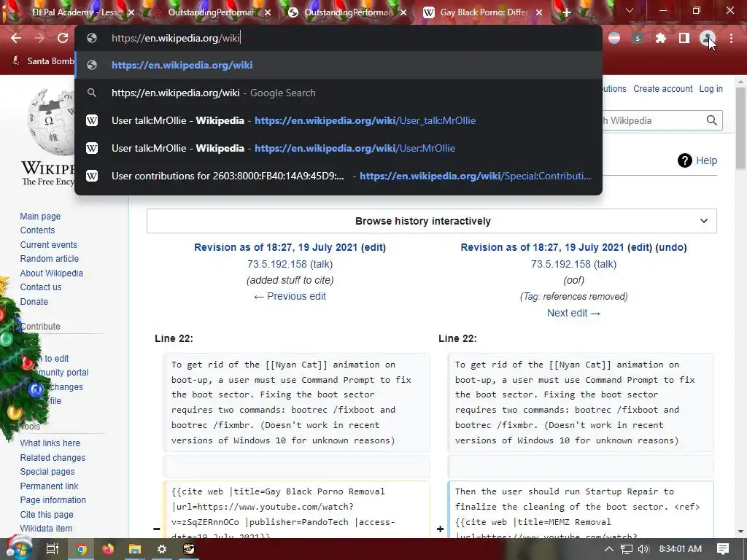Click the network tray icon
747x560 pixels.
[627, 549]
